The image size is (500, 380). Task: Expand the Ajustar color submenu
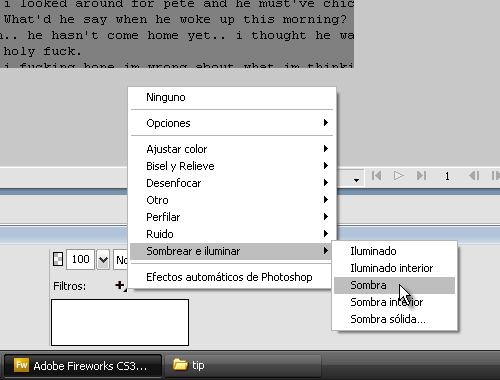coord(232,149)
